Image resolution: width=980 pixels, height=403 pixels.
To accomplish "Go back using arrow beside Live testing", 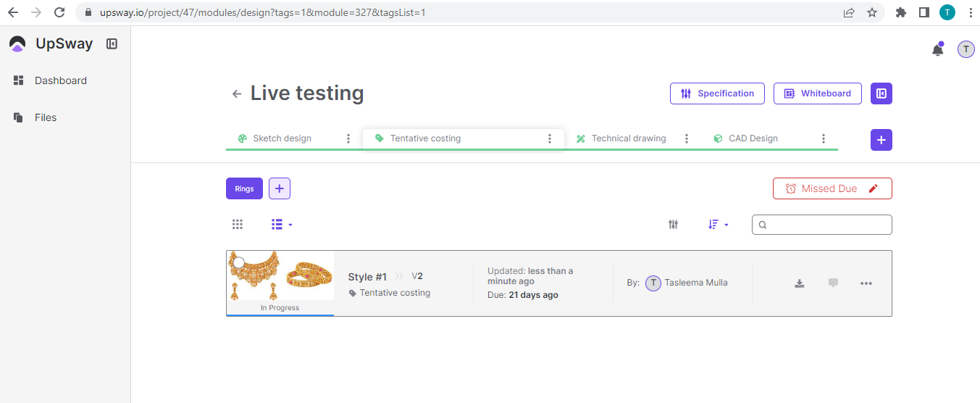I will pos(236,94).
